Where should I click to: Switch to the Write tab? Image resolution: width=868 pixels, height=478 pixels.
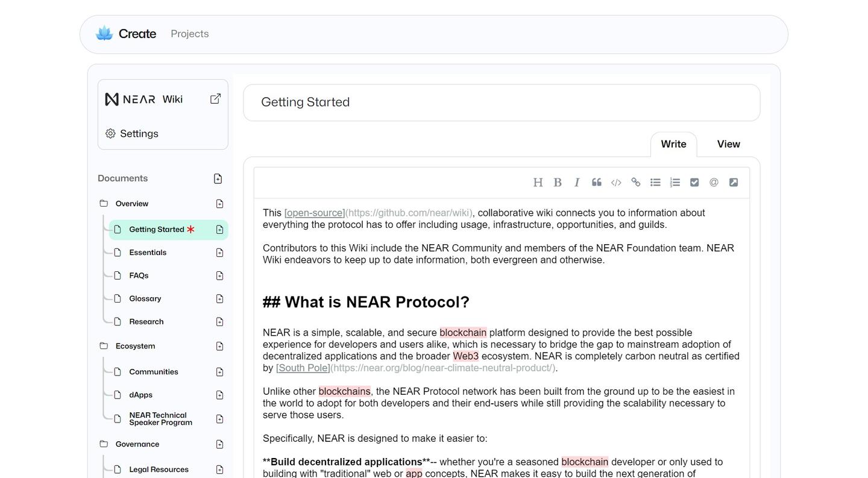click(673, 144)
